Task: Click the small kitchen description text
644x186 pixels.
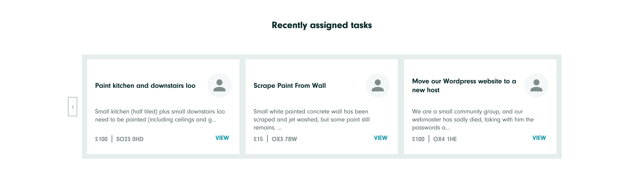Action: coord(160,115)
